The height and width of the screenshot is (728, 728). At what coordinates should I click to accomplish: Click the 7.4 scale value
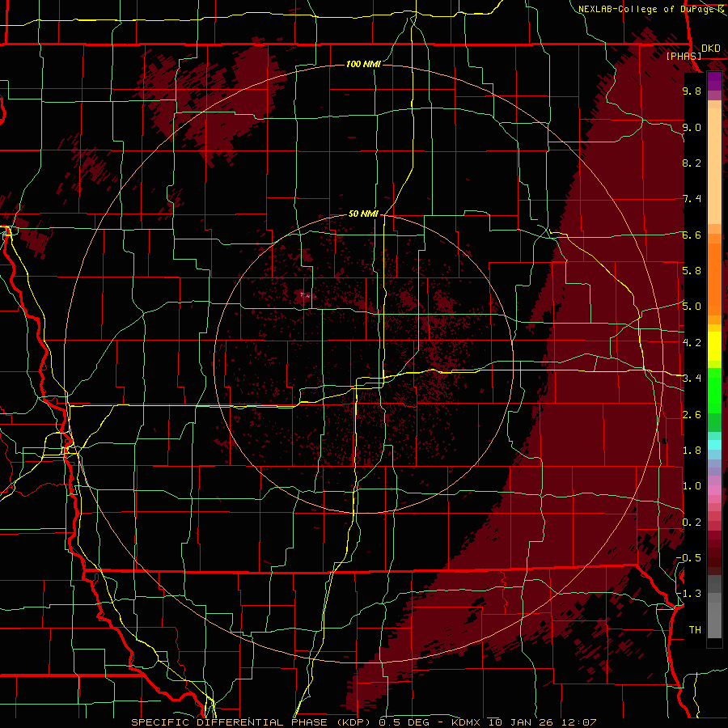point(692,199)
